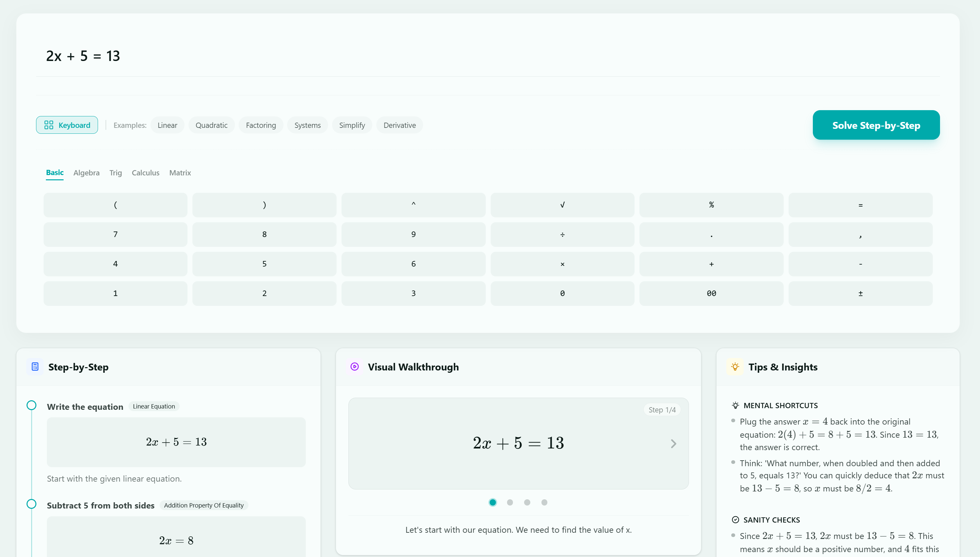Click the Tips & Insights lightbulb icon
This screenshot has width=980, height=557.
pos(735,367)
